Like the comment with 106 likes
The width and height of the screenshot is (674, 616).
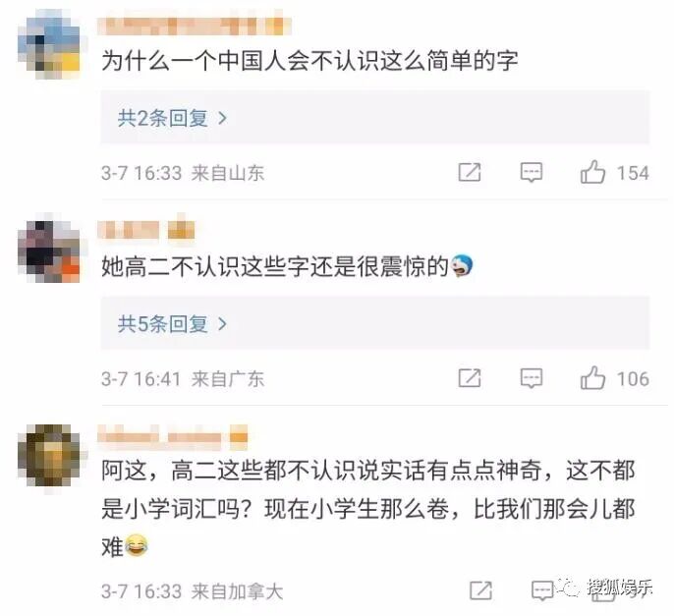(x=592, y=377)
